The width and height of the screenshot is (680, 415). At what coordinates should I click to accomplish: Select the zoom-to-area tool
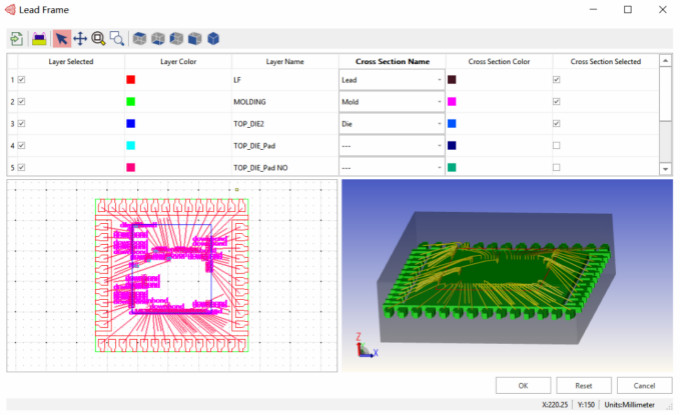coord(117,39)
